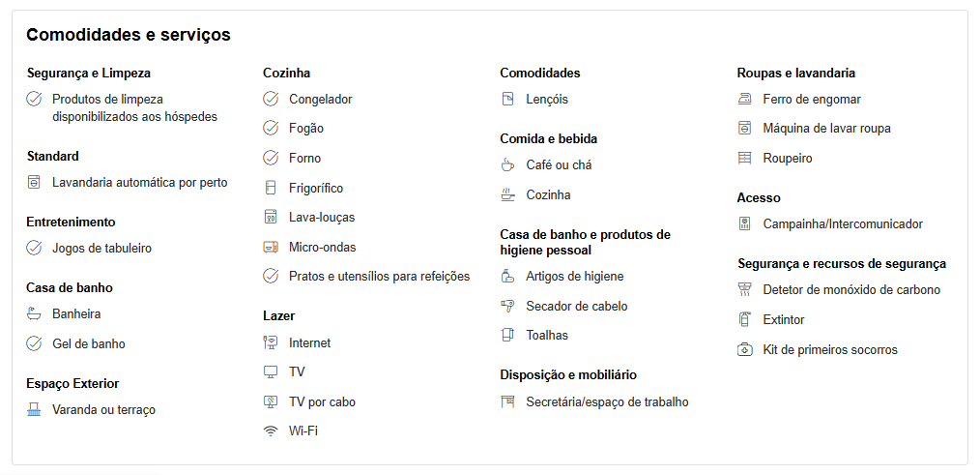
Task: Click the microwave icon beside Micro-ondas
Action: (270, 247)
